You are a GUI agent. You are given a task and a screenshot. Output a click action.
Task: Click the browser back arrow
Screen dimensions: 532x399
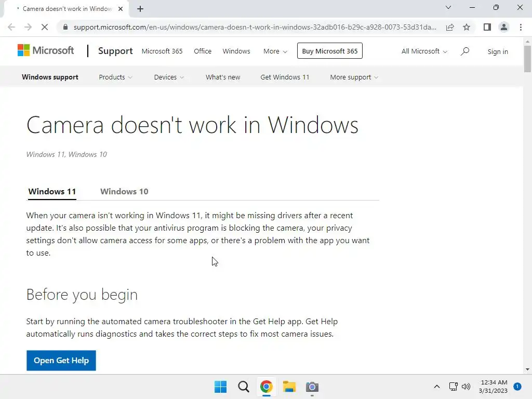click(11, 27)
